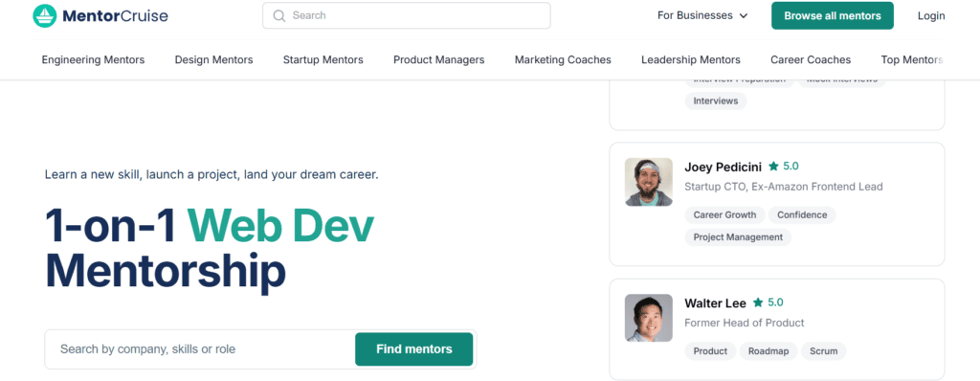Open the Career Coaches menu item
This screenshot has width=980, height=381.
pyautogui.click(x=811, y=60)
